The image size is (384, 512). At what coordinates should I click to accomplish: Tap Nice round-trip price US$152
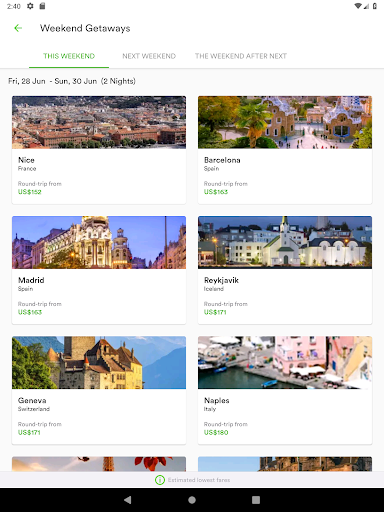pos(30,192)
